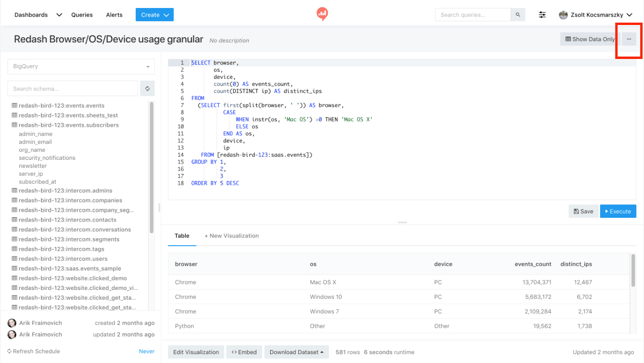Click Arik Fraimovich's avatar on the created row
The height and width of the screenshot is (363, 644).
[x=12, y=323]
